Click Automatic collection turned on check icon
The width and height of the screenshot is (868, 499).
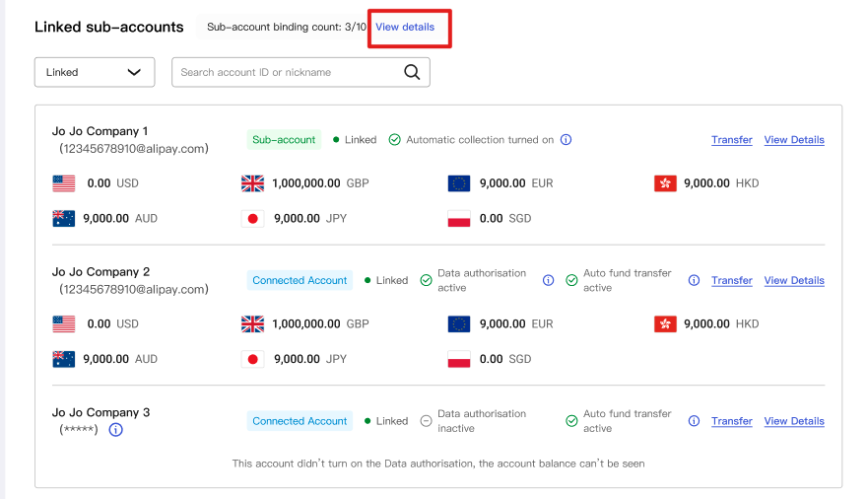pos(394,140)
